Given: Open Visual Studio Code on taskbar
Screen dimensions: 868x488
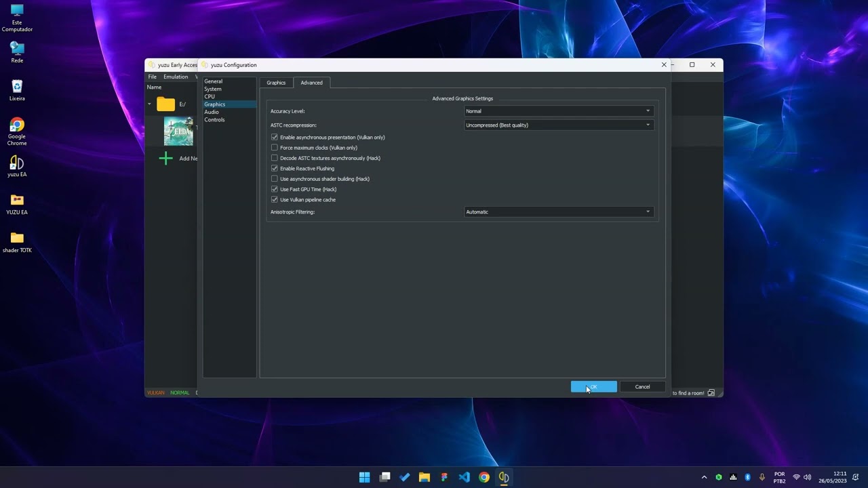Looking at the screenshot, I should pyautogui.click(x=465, y=477).
